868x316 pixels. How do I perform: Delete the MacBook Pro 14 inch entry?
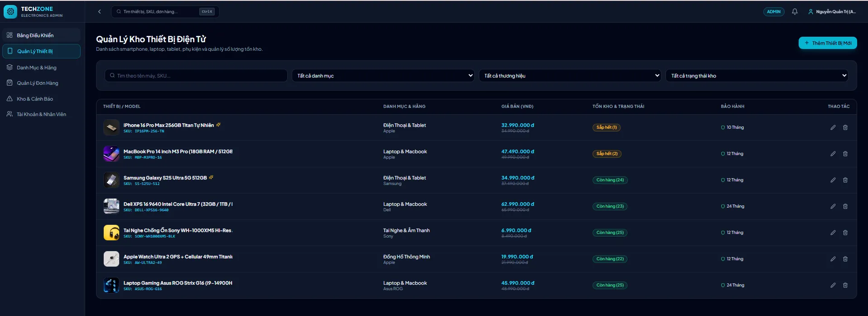tap(845, 154)
